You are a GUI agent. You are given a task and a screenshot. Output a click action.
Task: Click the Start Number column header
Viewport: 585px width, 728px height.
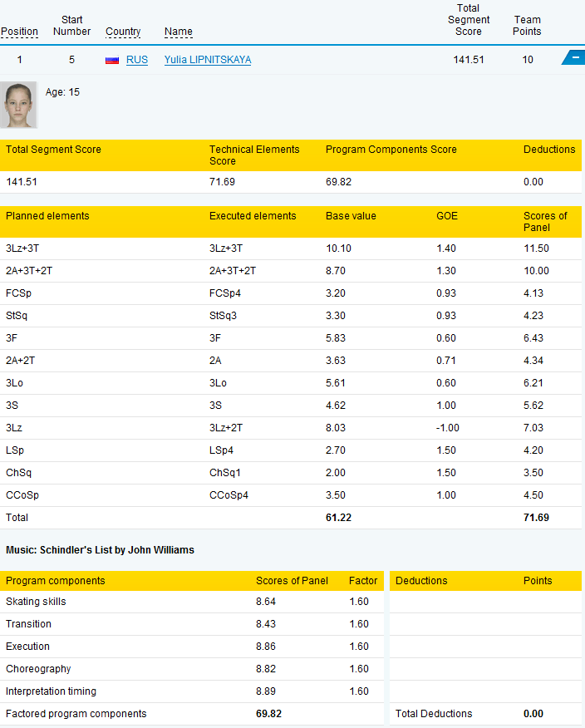(72, 26)
